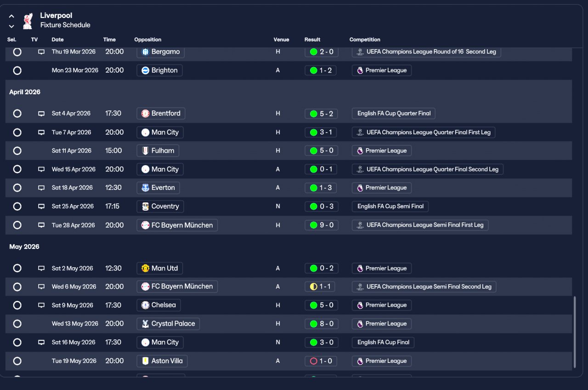
Task: Select the Everton fixture radio button
Action: pos(17,188)
